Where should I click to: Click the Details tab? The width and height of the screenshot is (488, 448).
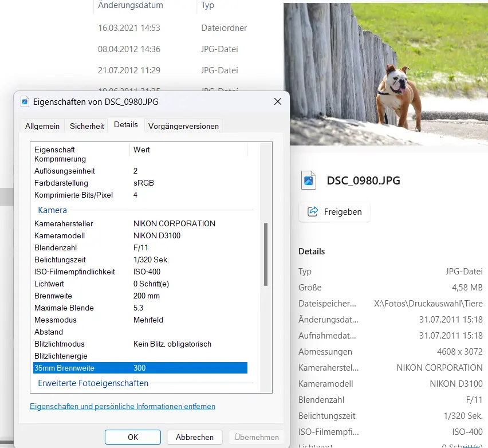[x=126, y=125]
